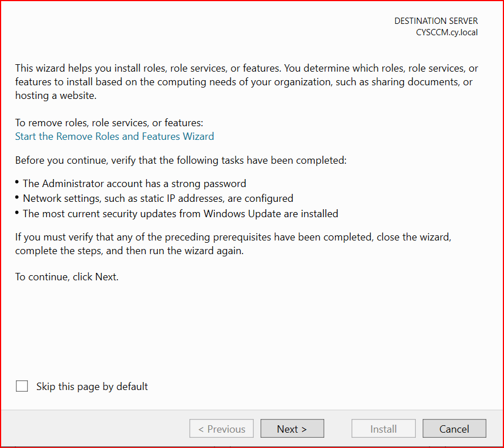Cancel the Add Roles wizard
504x448 pixels.
click(x=454, y=429)
